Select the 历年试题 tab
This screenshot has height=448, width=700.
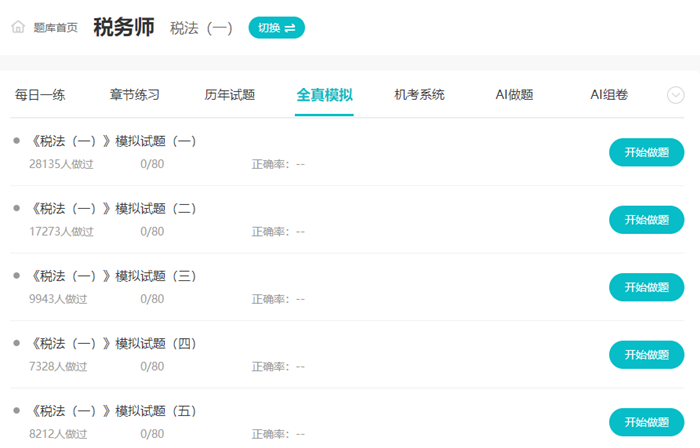tap(230, 95)
